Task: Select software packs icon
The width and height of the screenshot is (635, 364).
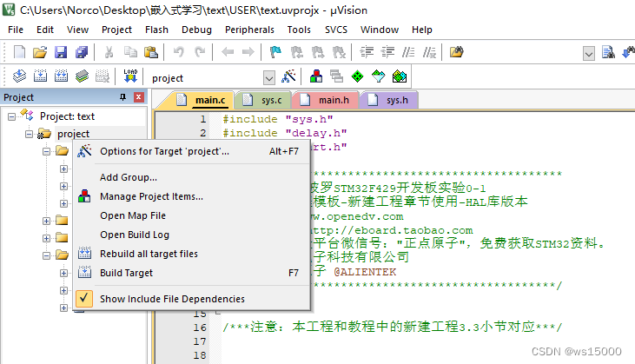Action: tap(378, 76)
